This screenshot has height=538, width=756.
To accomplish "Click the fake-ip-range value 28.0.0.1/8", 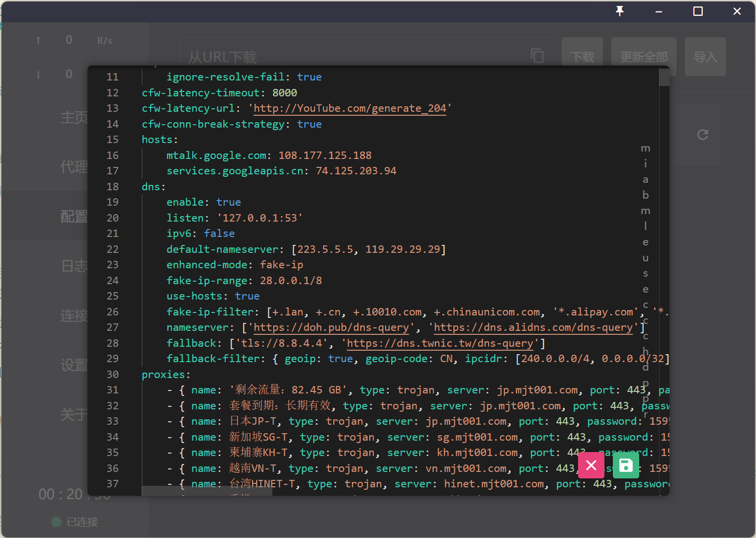I will [291, 281].
